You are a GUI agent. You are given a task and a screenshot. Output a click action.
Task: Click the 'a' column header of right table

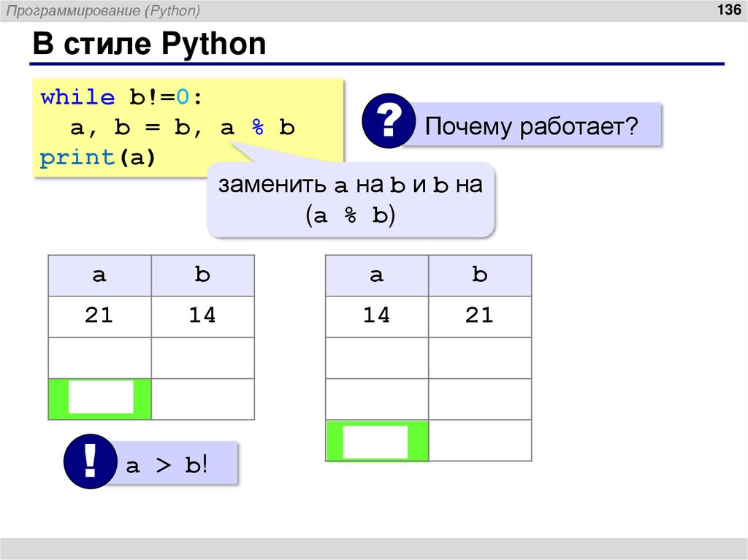point(375,275)
